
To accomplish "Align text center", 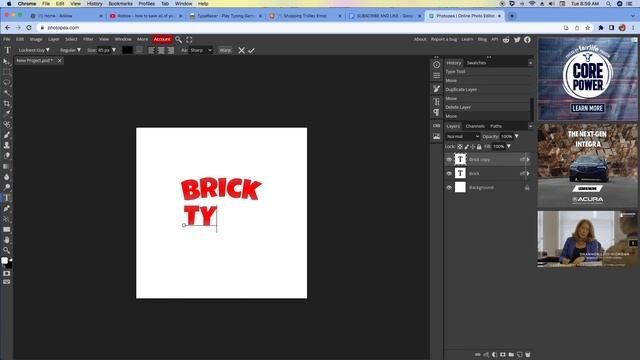I will click(161, 50).
